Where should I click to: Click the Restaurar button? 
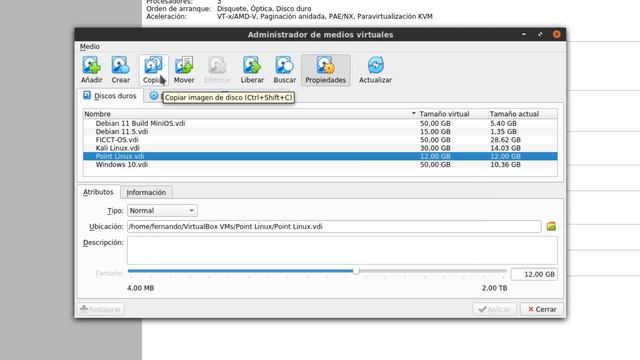coord(101,309)
